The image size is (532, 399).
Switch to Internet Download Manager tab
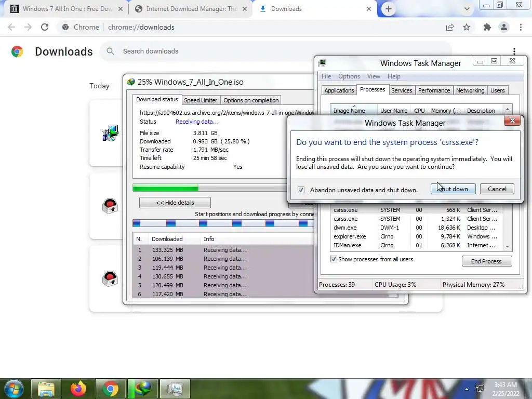pyautogui.click(x=191, y=9)
